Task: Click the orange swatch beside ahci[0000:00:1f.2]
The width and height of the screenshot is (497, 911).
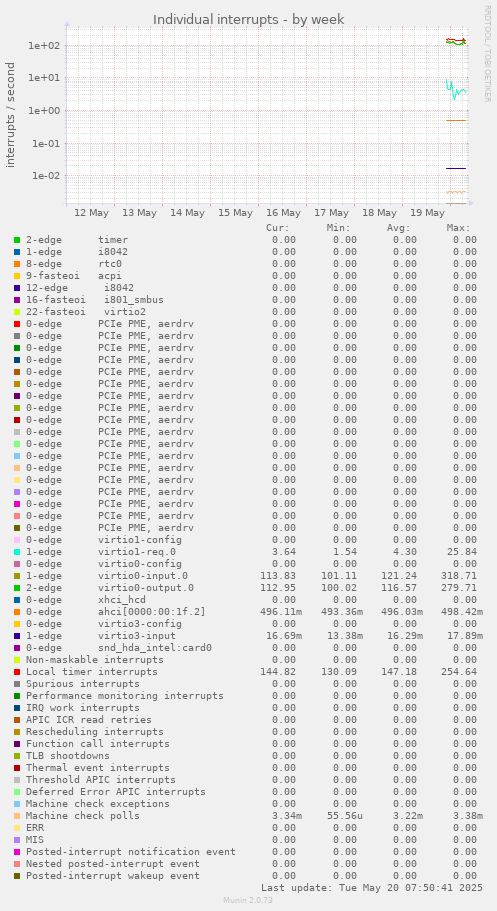Action: point(17,612)
